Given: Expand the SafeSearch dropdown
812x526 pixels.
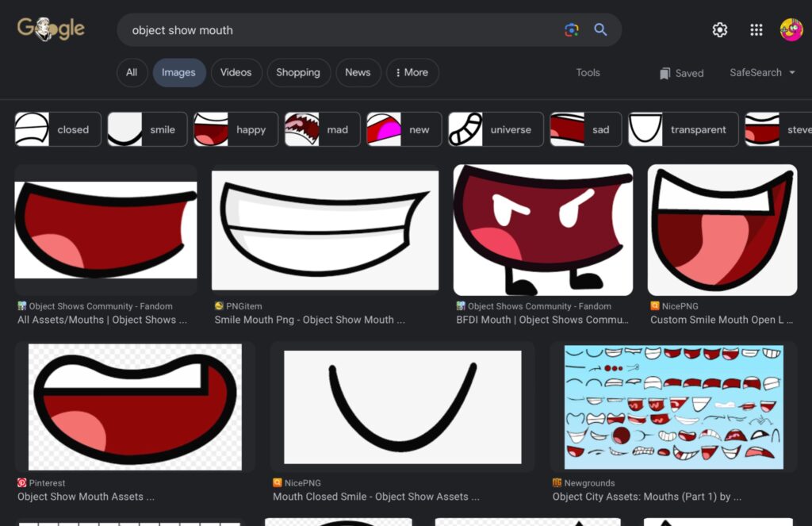Looking at the screenshot, I should coord(762,72).
